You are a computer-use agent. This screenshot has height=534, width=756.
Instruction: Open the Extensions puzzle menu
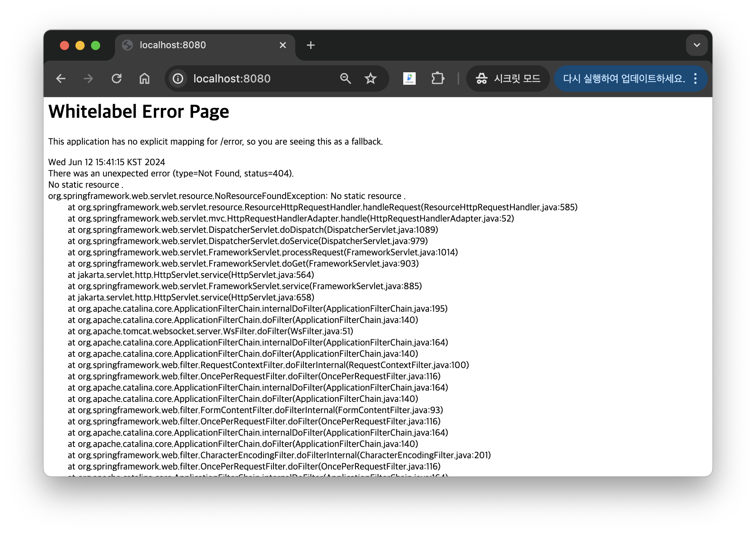tap(438, 79)
